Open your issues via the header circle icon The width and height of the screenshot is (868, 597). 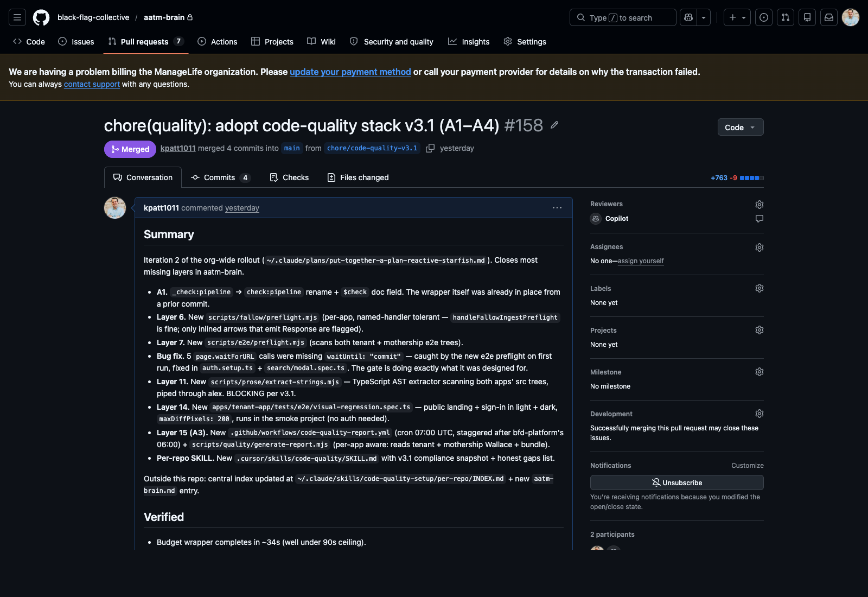tap(763, 17)
